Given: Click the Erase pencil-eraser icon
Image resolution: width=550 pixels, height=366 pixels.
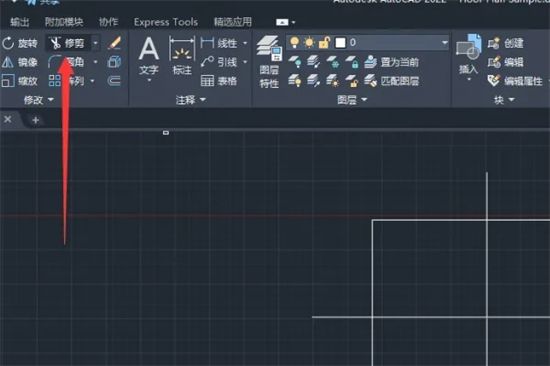Looking at the screenshot, I should tap(114, 43).
